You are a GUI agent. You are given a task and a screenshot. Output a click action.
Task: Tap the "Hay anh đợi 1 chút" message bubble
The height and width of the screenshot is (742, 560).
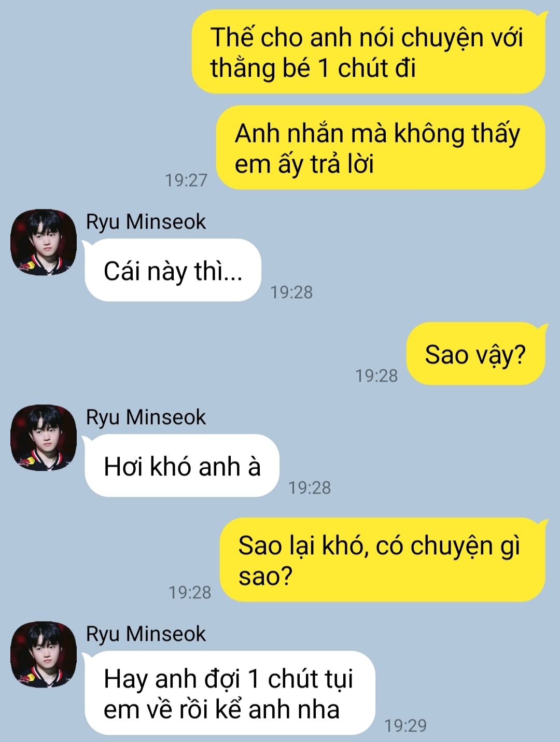click(230, 693)
